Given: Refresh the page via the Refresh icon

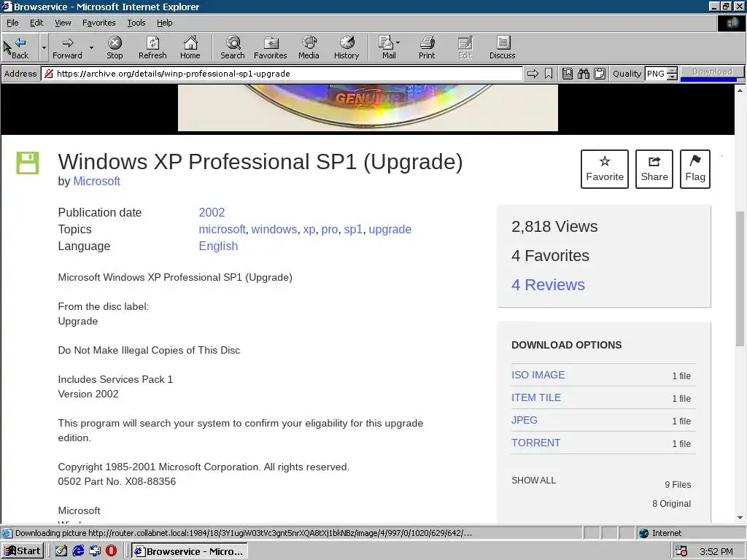Looking at the screenshot, I should pyautogui.click(x=152, y=47).
